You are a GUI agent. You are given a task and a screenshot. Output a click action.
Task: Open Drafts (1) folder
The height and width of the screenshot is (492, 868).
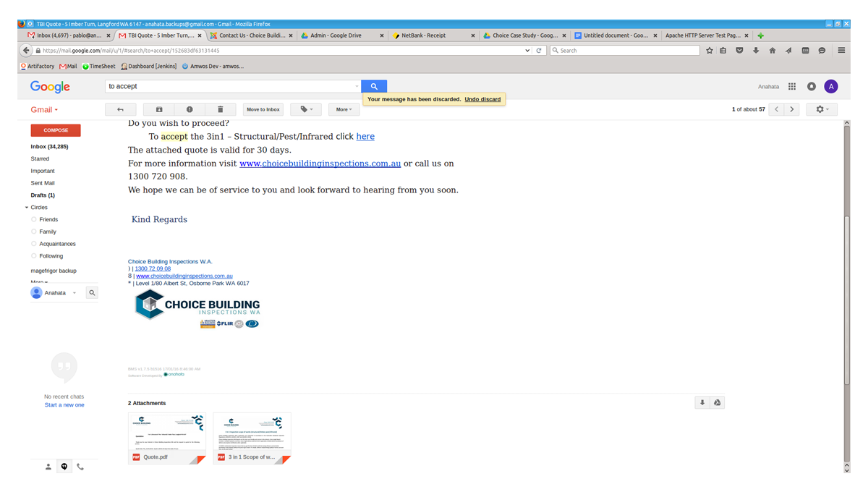point(43,195)
